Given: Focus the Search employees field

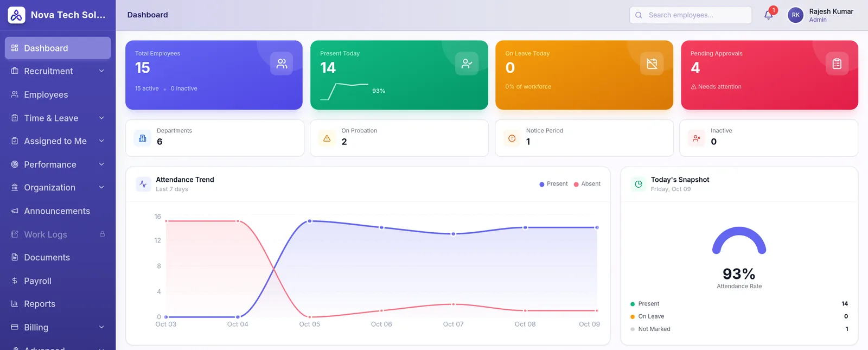Looking at the screenshot, I should pyautogui.click(x=691, y=15).
